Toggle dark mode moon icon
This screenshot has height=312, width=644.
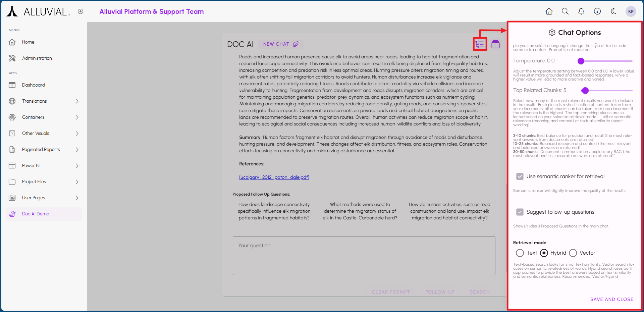tap(613, 11)
